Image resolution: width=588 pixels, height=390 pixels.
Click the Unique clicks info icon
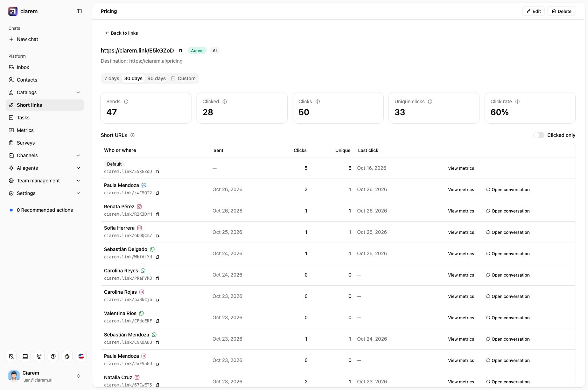pyautogui.click(x=430, y=102)
